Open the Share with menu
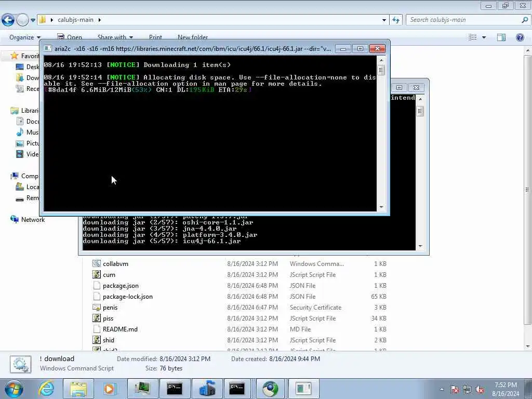The image size is (532, 399). pos(115,37)
